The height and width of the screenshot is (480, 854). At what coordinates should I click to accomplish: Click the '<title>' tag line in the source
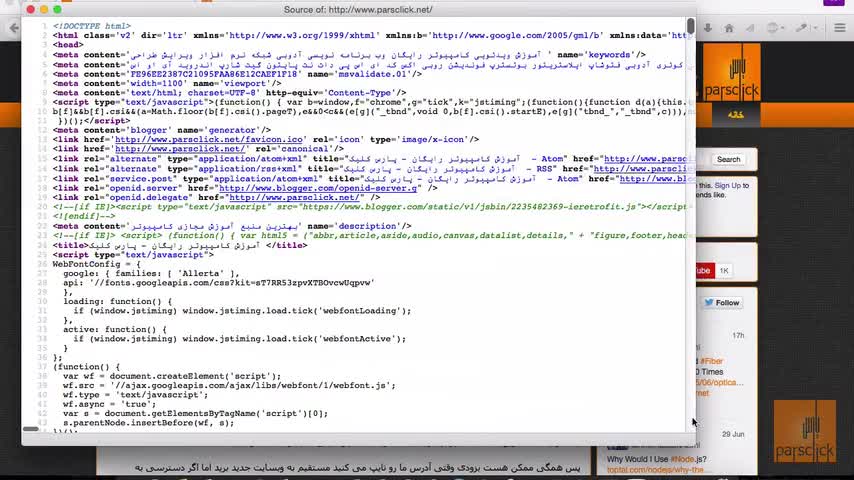coord(180,246)
